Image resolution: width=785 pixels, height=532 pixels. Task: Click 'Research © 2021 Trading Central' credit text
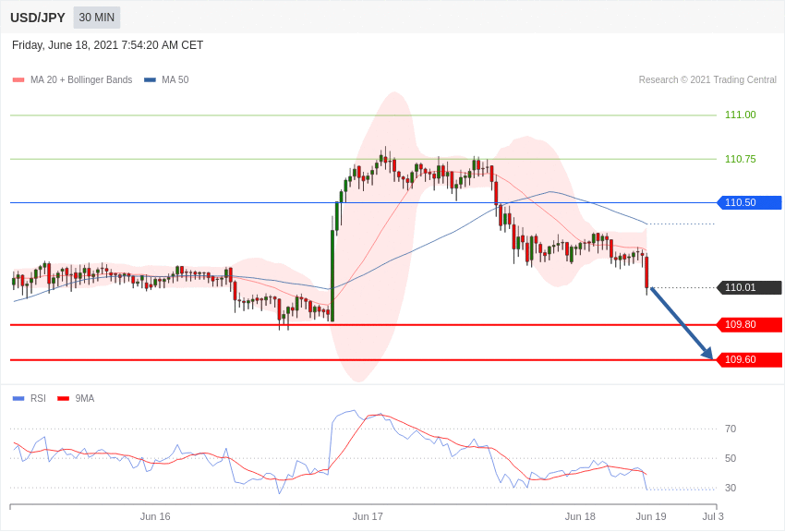pos(707,79)
